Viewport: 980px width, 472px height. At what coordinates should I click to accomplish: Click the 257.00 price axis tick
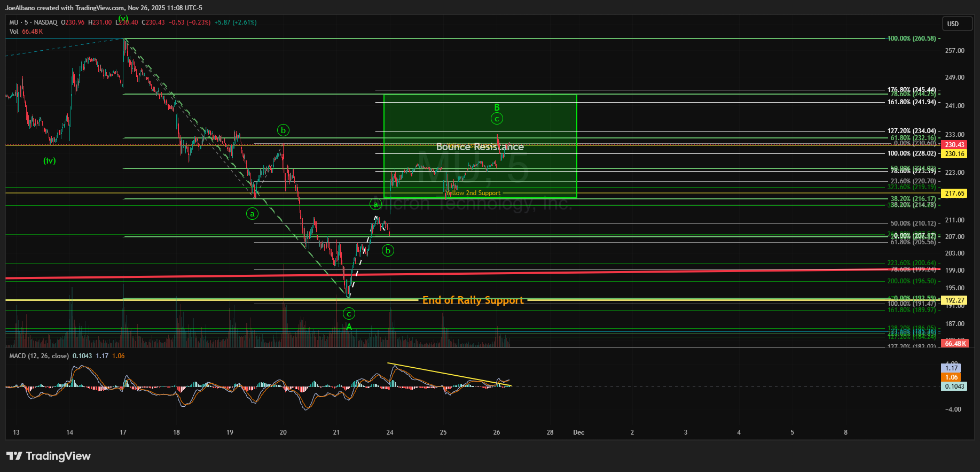pyautogui.click(x=955, y=51)
